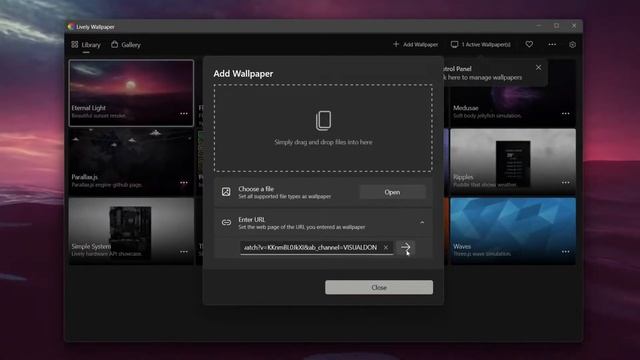Open options menu for Waves
640x360 pixels.
[x=566, y=252]
